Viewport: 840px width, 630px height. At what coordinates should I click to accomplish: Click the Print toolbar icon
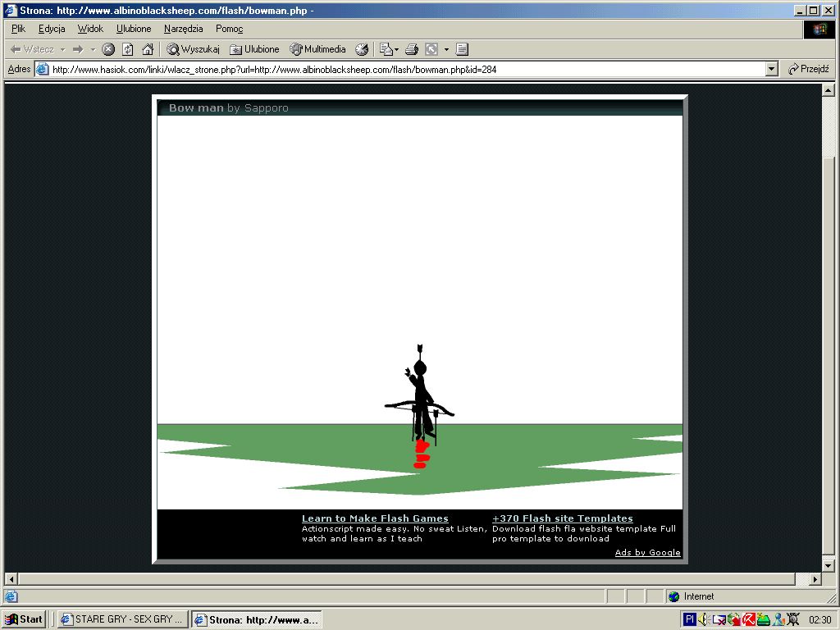412,49
